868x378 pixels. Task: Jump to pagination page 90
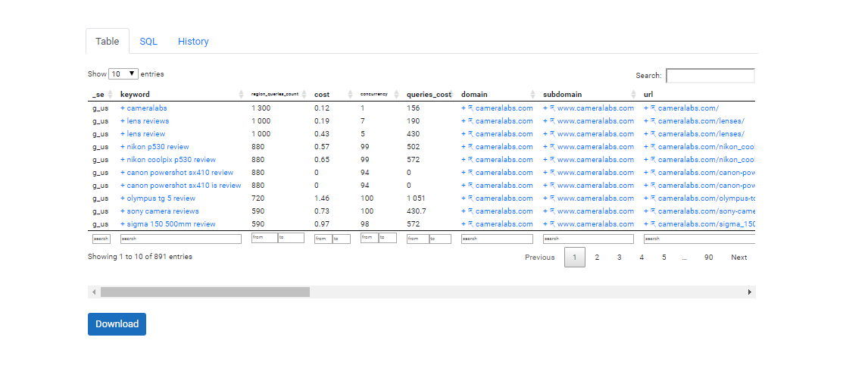[709, 258]
